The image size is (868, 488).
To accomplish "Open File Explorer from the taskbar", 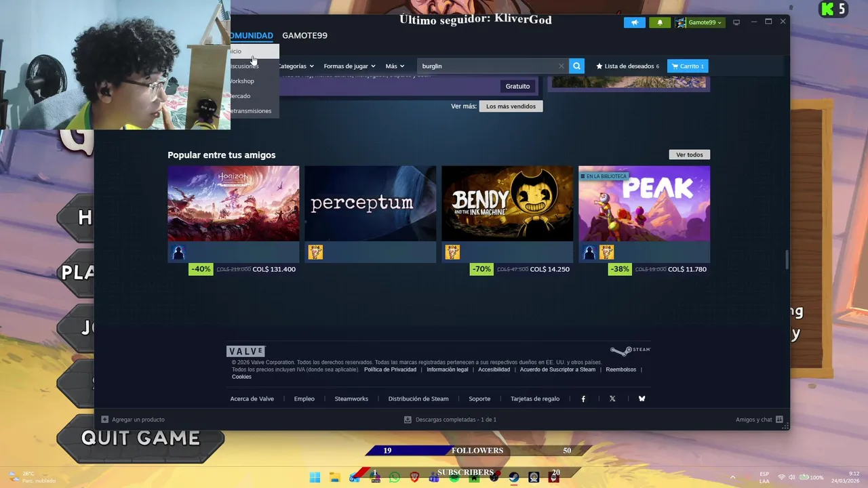I will [x=334, y=477].
